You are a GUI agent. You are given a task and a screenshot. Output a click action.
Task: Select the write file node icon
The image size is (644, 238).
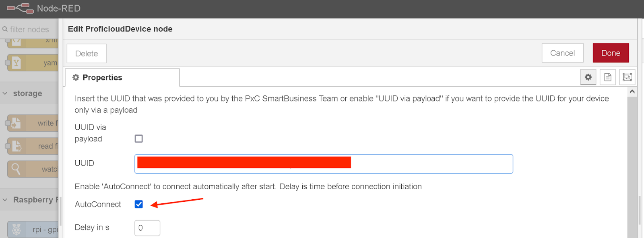[16, 123]
